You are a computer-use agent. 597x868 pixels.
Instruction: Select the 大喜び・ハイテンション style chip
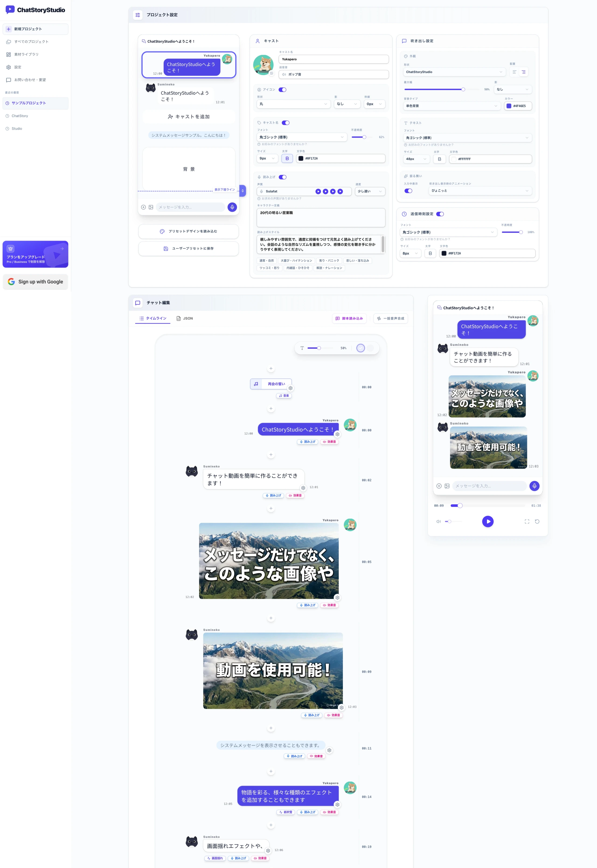tap(296, 261)
